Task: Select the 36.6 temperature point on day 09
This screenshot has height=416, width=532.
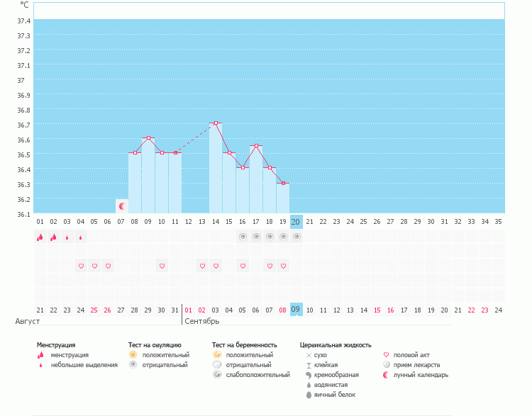Action: click(148, 138)
